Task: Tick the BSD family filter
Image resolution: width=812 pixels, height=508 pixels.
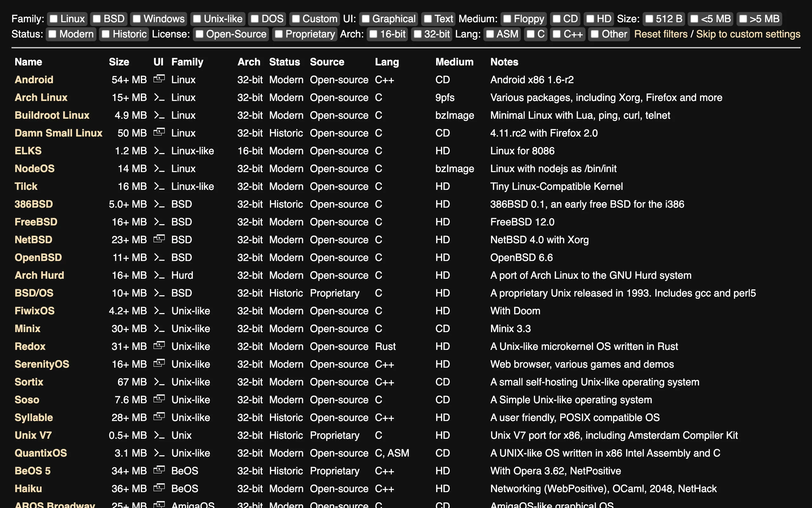Action: click(97, 19)
